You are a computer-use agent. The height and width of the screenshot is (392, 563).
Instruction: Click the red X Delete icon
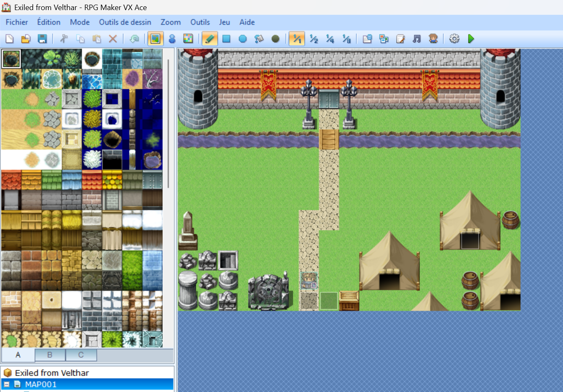coord(113,39)
